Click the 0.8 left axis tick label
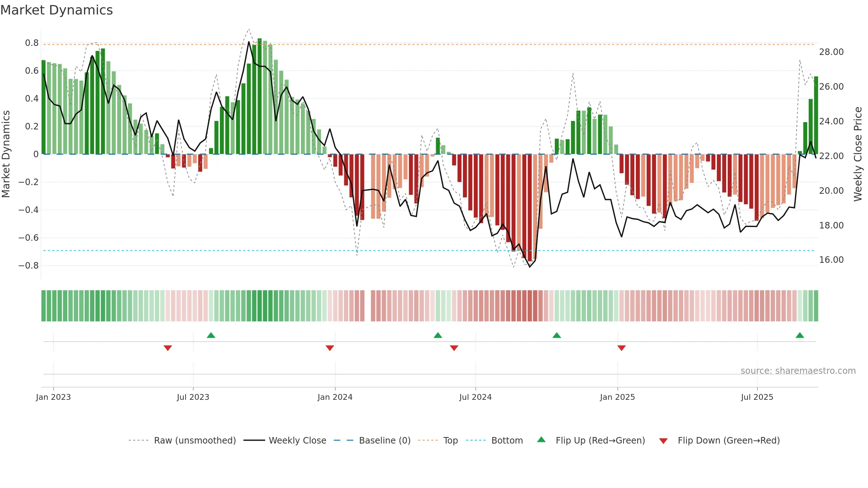The height and width of the screenshot is (488, 868). [32, 43]
